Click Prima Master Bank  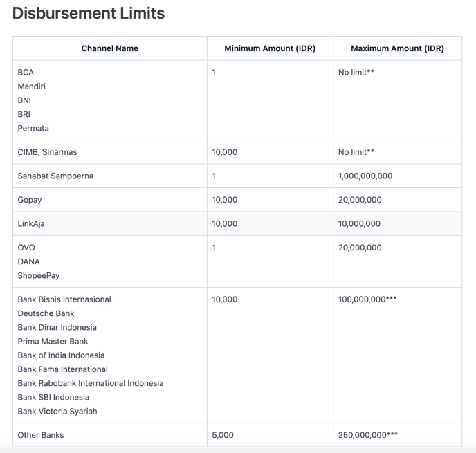(x=53, y=342)
